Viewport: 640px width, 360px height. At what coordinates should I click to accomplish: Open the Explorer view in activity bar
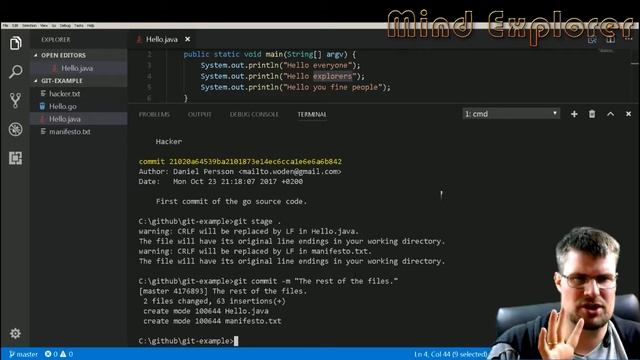(16, 43)
